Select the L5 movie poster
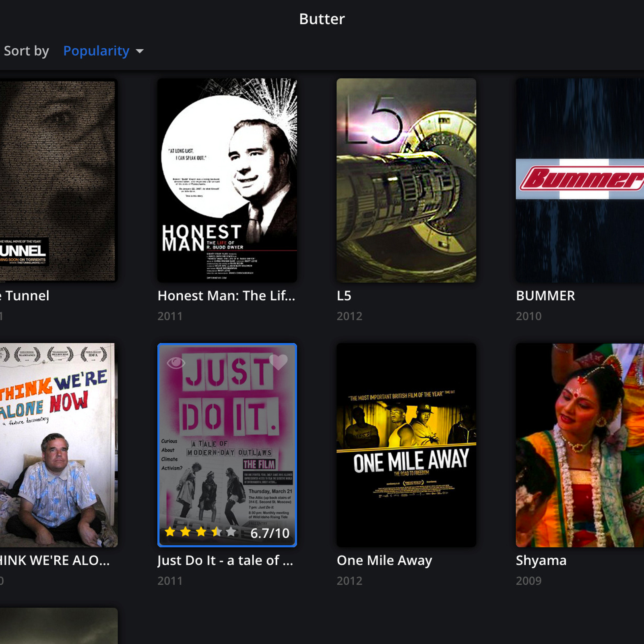 [x=407, y=180]
